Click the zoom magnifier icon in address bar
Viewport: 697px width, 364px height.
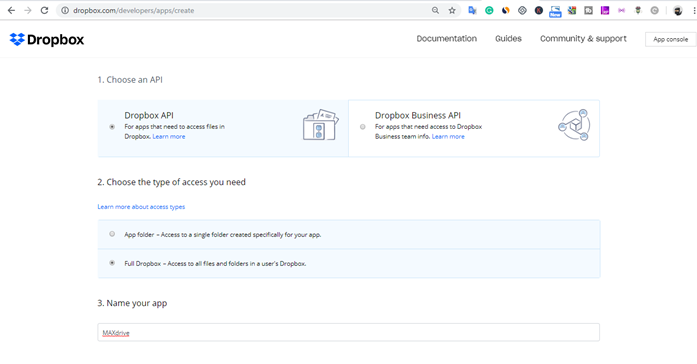click(x=435, y=10)
